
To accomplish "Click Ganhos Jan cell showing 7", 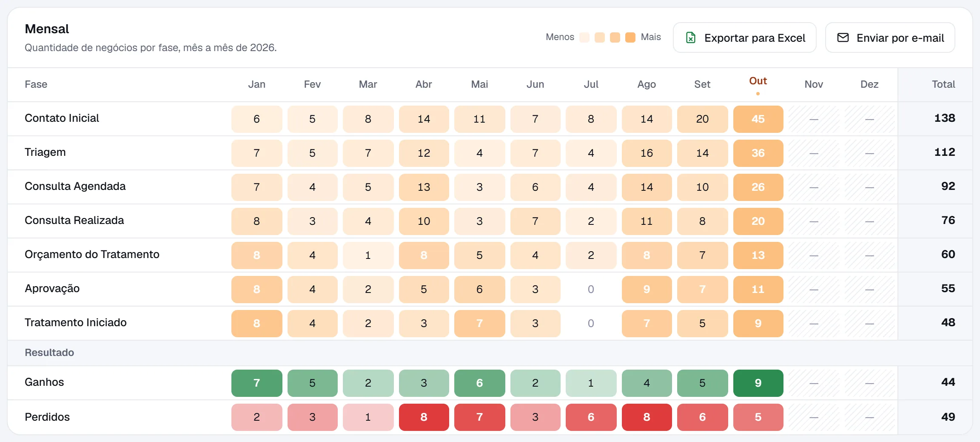I will coord(256,383).
